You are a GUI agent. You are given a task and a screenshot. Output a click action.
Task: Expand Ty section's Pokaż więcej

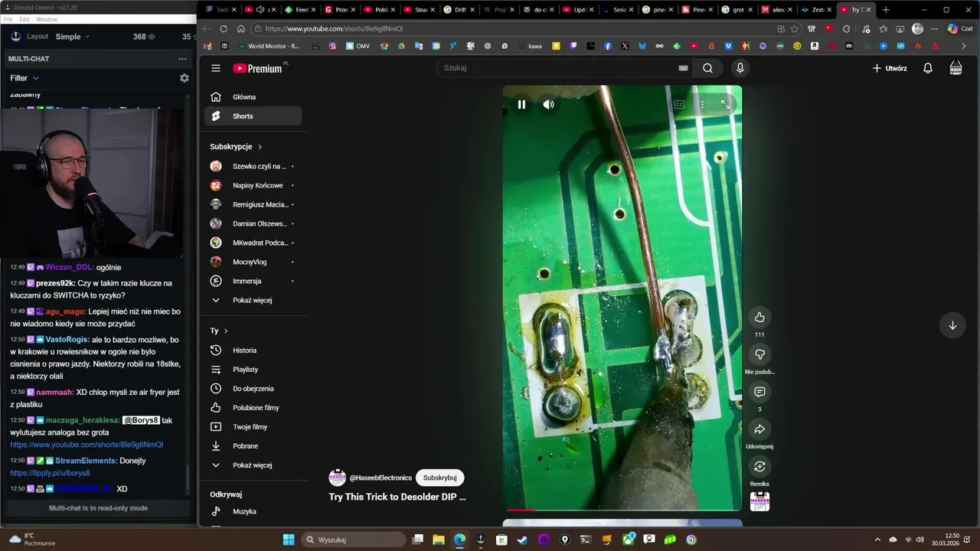click(x=253, y=465)
